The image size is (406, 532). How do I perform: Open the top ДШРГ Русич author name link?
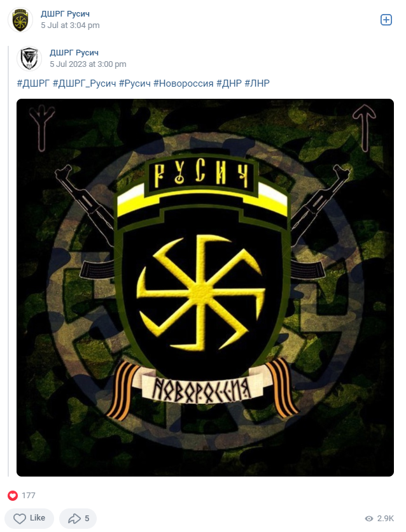[x=65, y=14]
